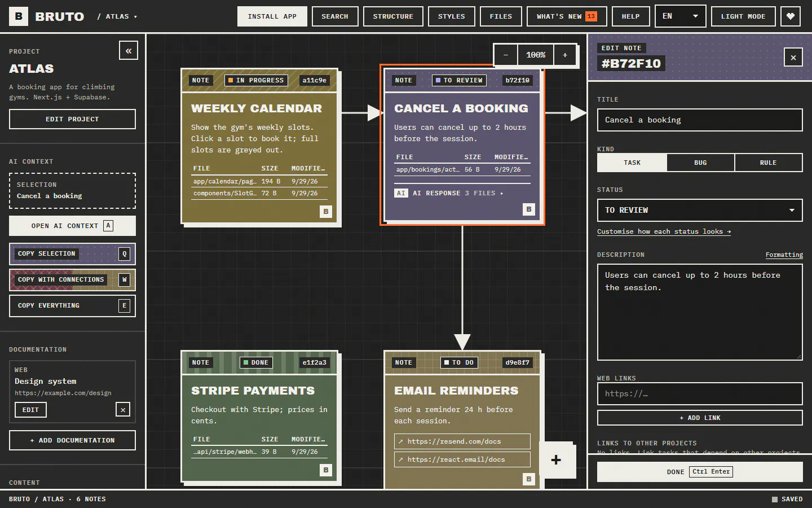This screenshot has height=508, width=812.
Task: Click the E shortcut key badge
Action: point(125,306)
